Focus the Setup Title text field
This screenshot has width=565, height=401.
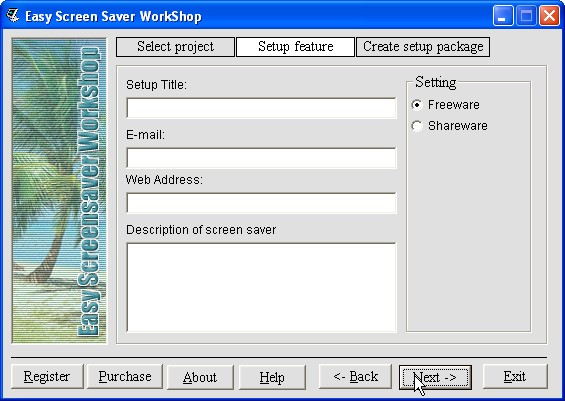click(261, 108)
